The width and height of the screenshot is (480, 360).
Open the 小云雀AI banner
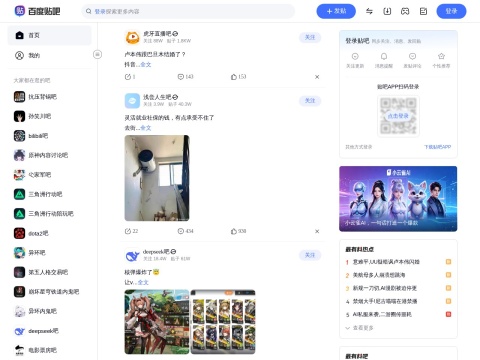click(398, 199)
